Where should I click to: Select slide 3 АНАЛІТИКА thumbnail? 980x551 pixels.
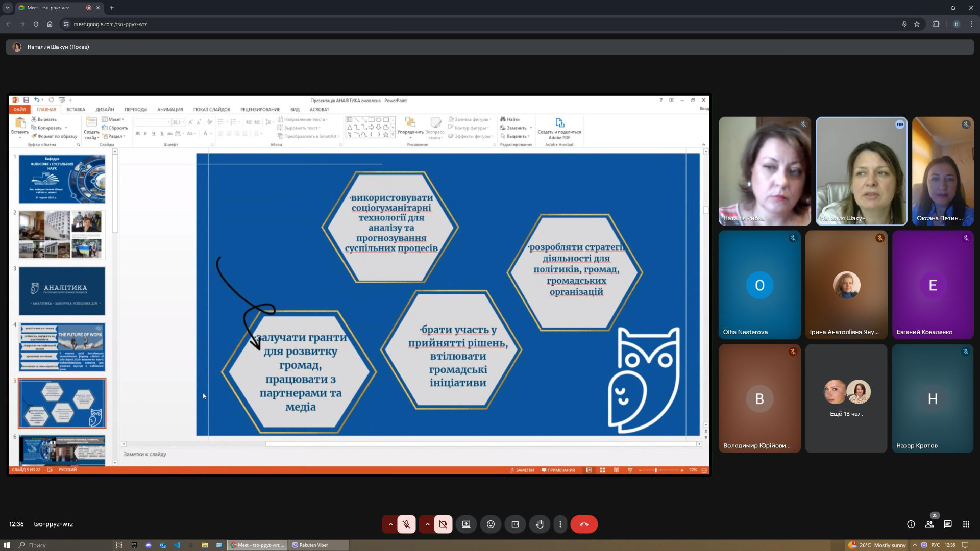pos(62,291)
